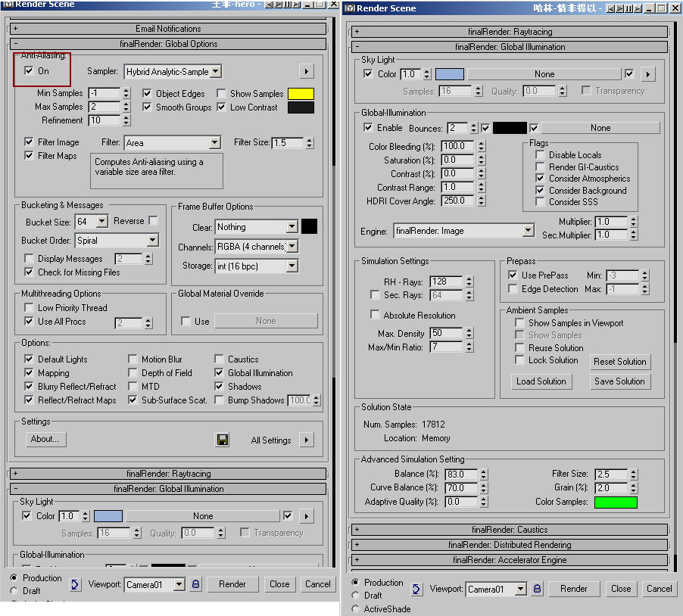Click Sky Light arrow button in right window
683x616 pixels.
click(648, 74)
